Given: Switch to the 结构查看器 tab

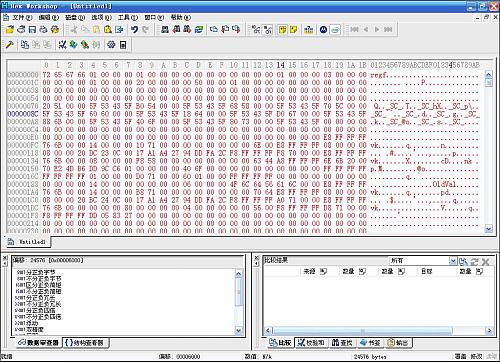Looking at the screenshot, I should (85, 343).
